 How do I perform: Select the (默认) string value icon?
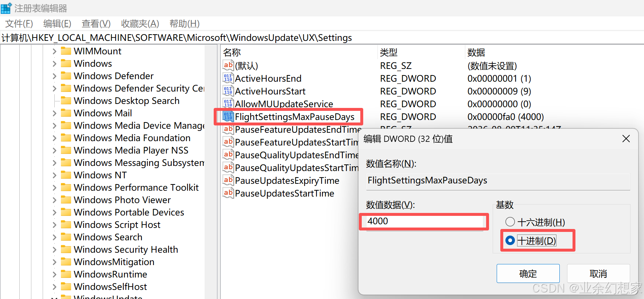pyautogui.click(x=228, y=65)
